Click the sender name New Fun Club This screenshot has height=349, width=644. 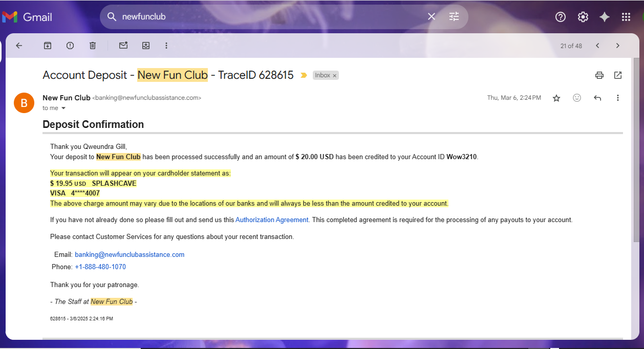[x=67, y=98]
